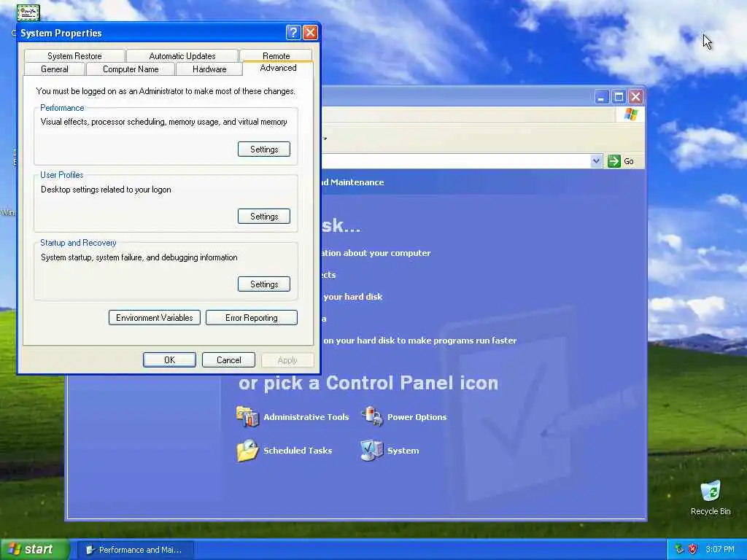The height and width of the screenshot is (560, 747).
Task: Switch to the General tab
Action: click(54, 69)
